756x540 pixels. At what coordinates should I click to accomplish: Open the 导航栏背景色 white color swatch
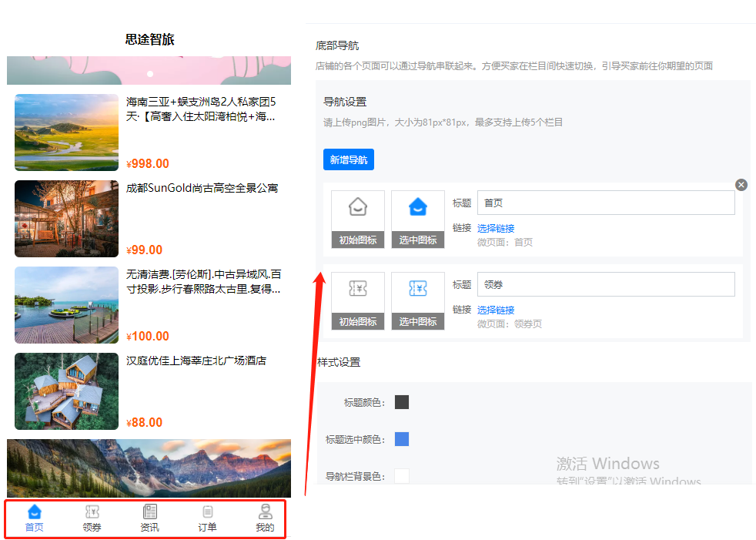[x=402, y=476]
